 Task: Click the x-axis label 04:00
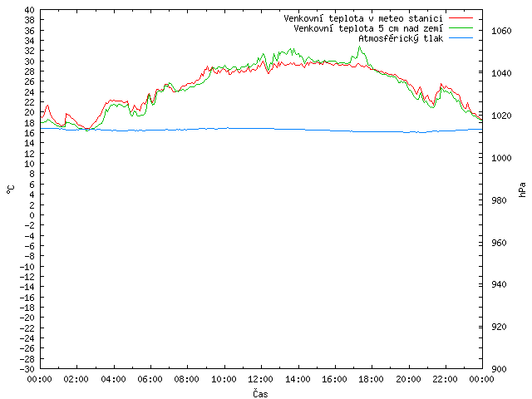113,379
